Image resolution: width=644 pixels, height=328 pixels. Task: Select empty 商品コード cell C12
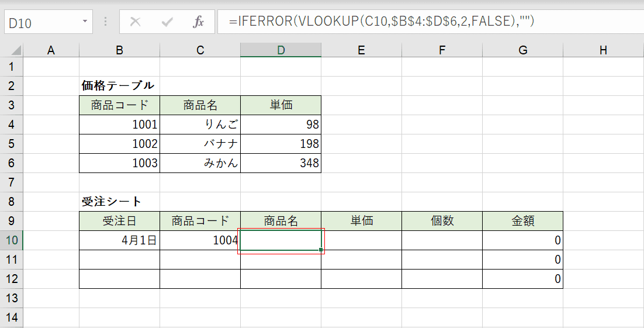pyautogui.click(x=200, y=279)
